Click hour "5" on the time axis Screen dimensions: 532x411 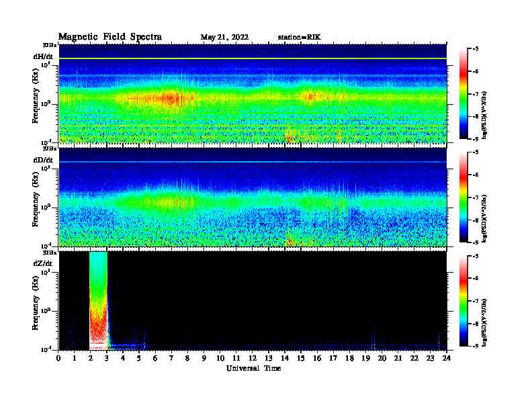point(139,358)
